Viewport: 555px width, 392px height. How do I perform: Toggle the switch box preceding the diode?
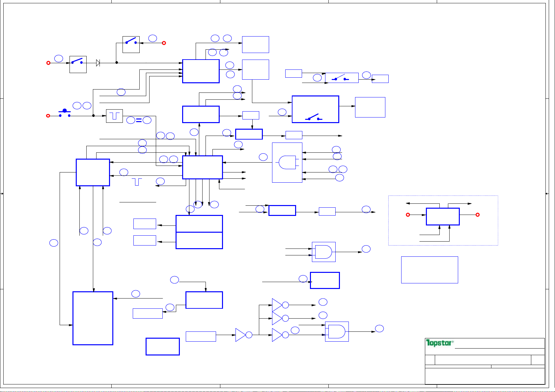point(78,65)
